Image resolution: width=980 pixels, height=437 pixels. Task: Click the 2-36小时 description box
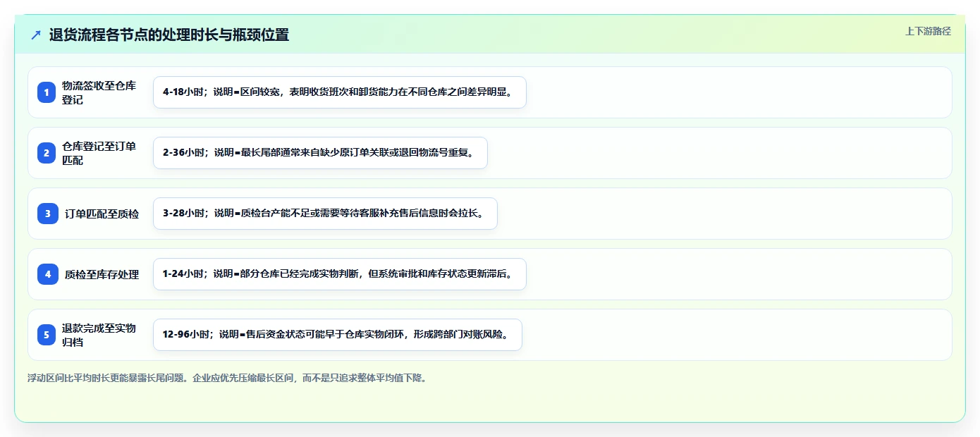tap(321, 153)
